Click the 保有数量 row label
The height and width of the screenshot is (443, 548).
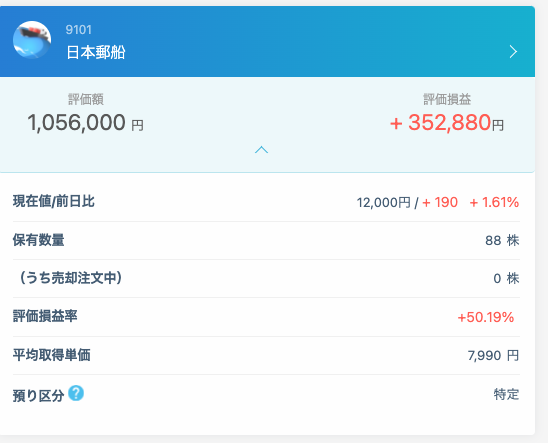click(38, 240)
